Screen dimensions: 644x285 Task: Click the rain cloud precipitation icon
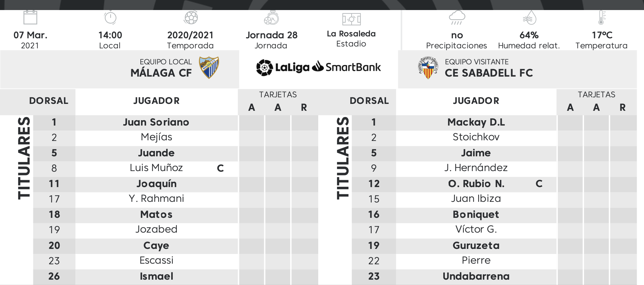pos(457,18)
